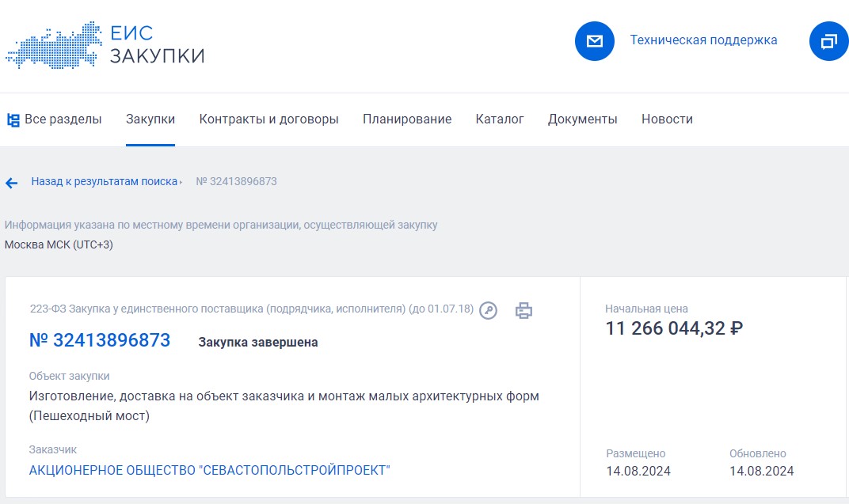Open the Каталог section
The height and width of the screenshot is (504, 849).
pos(500,119)
